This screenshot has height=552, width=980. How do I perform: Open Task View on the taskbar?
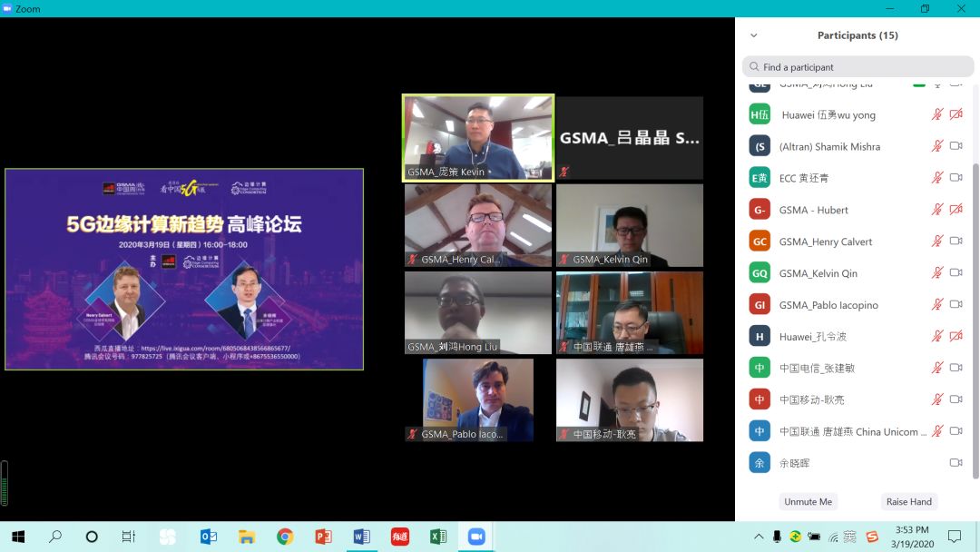(128, 537)
